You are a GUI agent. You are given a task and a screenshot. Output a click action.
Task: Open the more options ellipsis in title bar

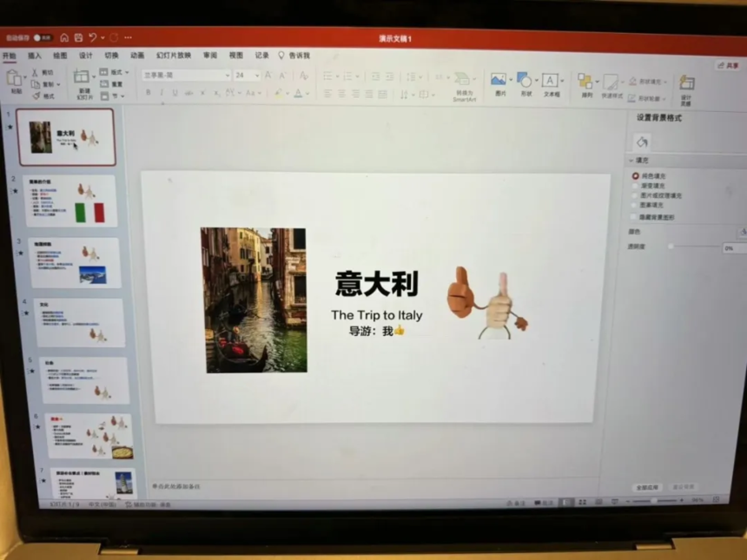click(128, 37)
